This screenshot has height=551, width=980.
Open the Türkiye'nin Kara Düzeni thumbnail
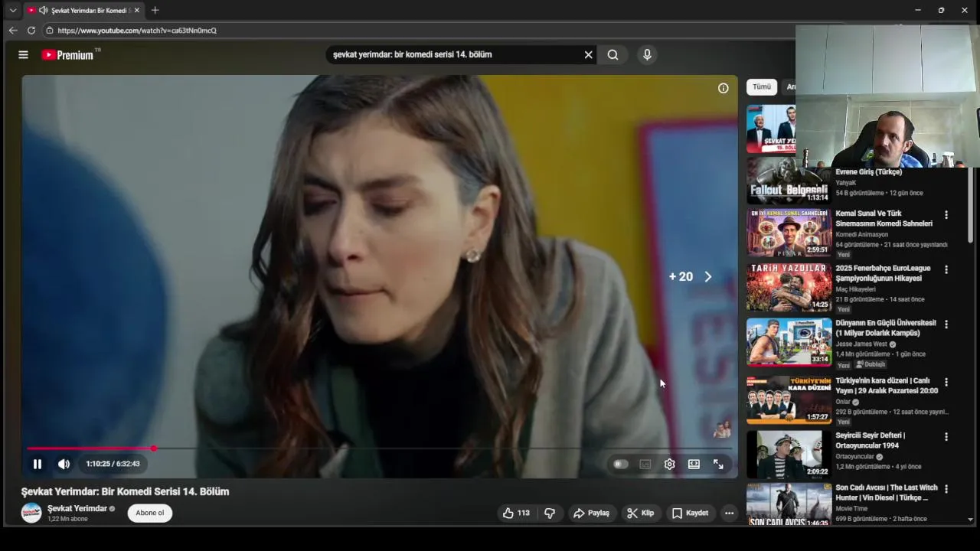click(789, 399)
